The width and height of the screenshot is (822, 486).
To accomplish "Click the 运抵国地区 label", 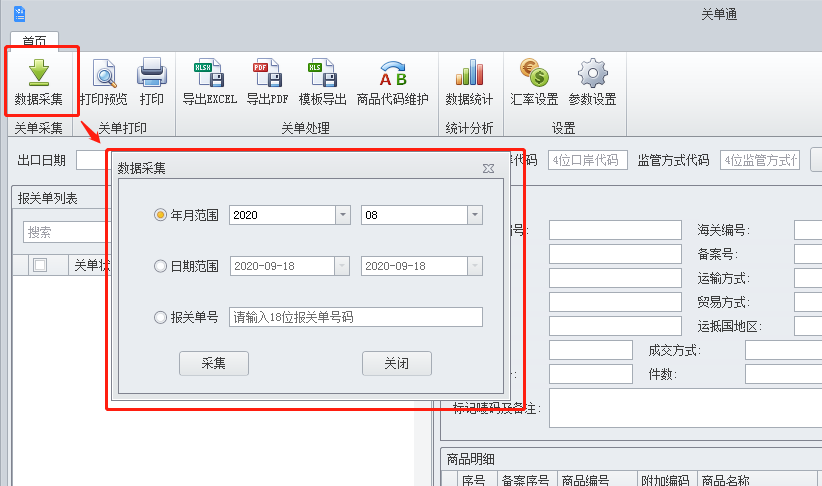I will tap(729, 326).
